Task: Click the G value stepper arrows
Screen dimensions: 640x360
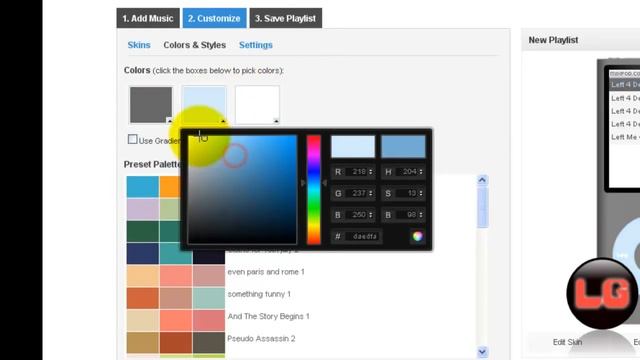Action: pos(371,193)
